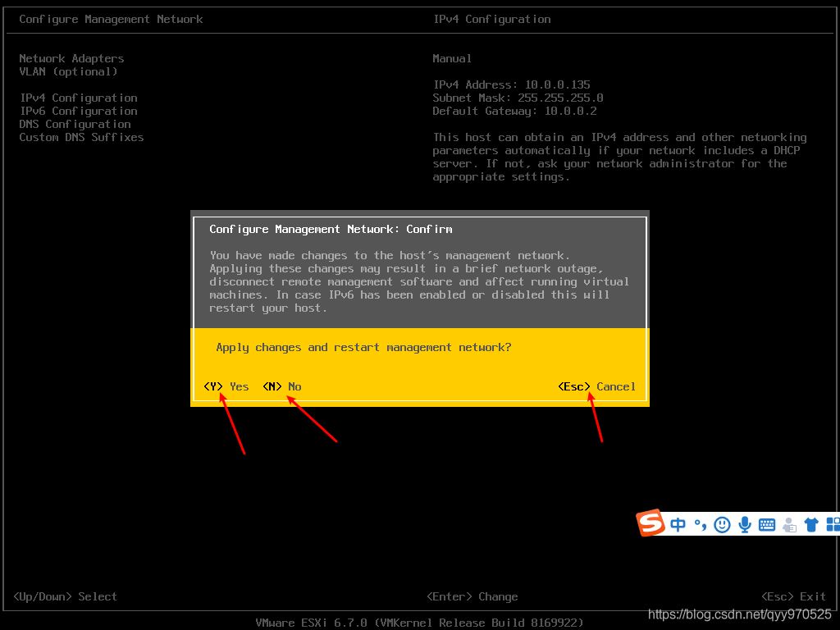The image size is (840, 630).
Task: Open DNS Configuration menu entry
Action: pos(75,125)
